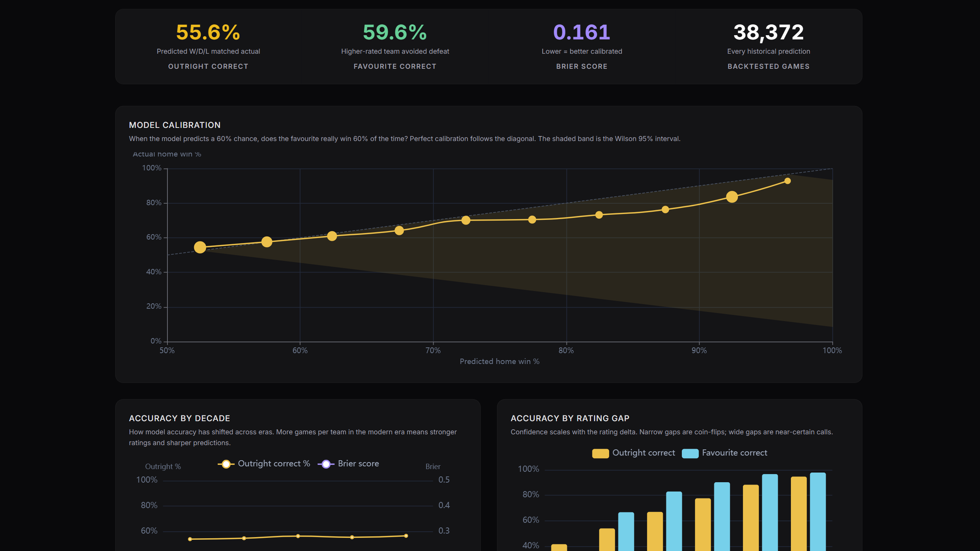
Task: Click the ACCURACY BY DECADE heading
Action: tap(179, 418)
